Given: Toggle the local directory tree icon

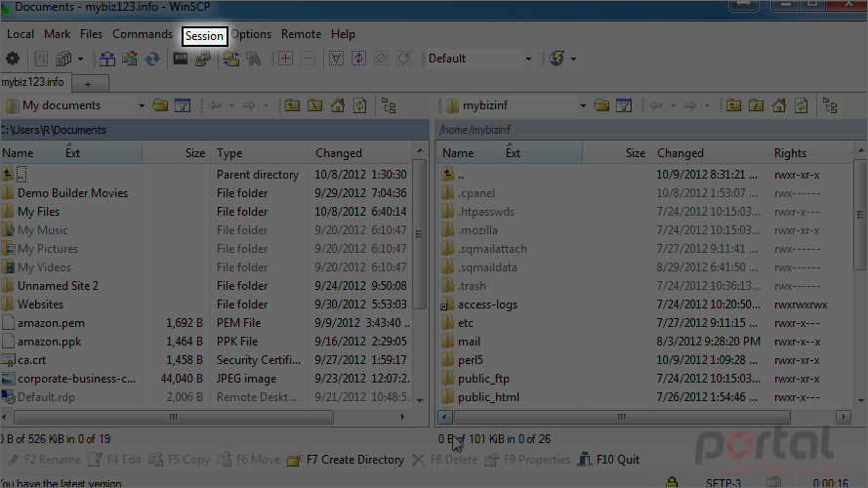Looking at the screenshot, I should click(x=390, y=105).
